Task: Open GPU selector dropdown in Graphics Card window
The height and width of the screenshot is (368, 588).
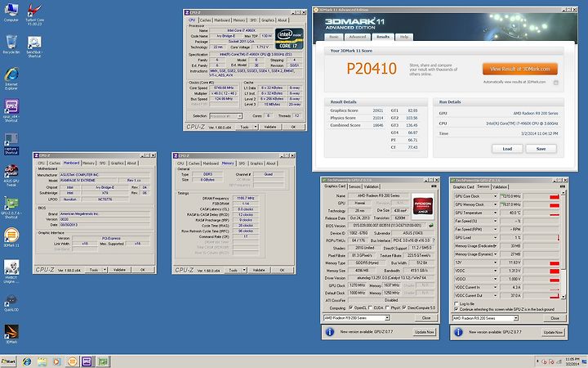Action: (x=387, y=318)
